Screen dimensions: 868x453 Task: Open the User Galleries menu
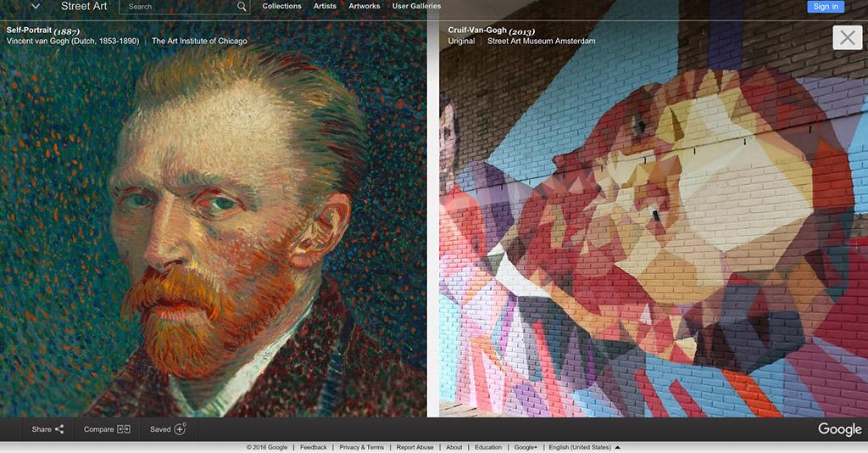[x=416, y=6]
